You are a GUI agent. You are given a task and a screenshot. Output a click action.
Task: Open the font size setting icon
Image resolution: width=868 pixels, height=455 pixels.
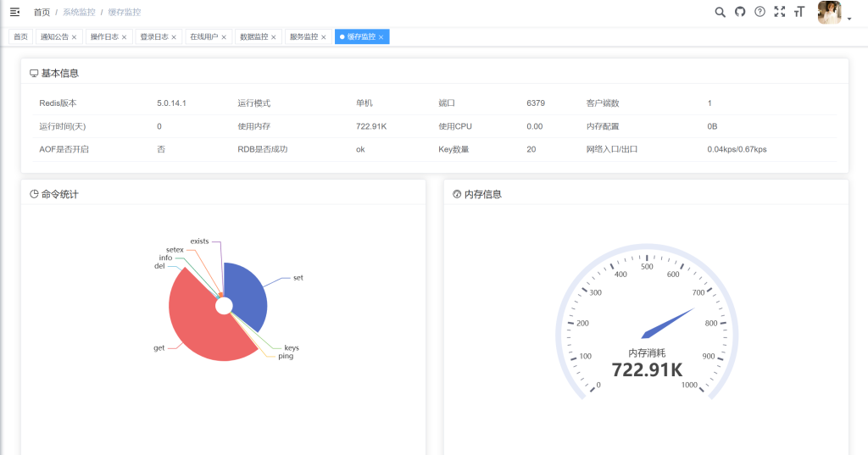point(798,12)
